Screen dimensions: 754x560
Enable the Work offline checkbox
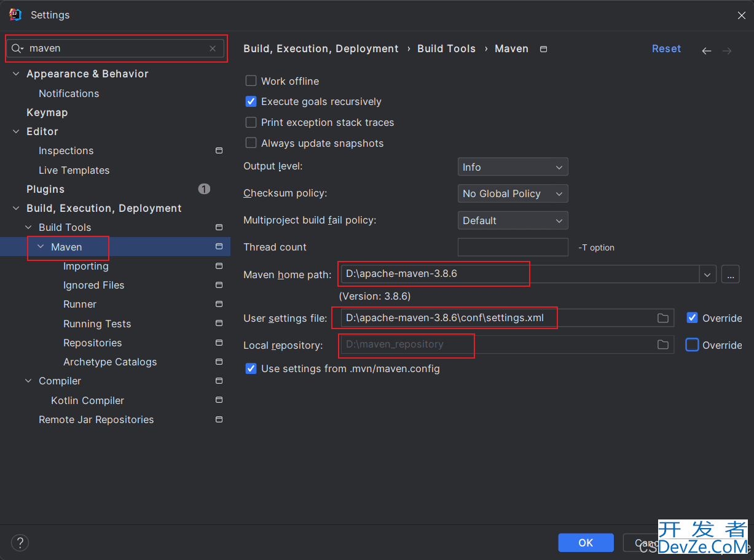tap(251, 81)
